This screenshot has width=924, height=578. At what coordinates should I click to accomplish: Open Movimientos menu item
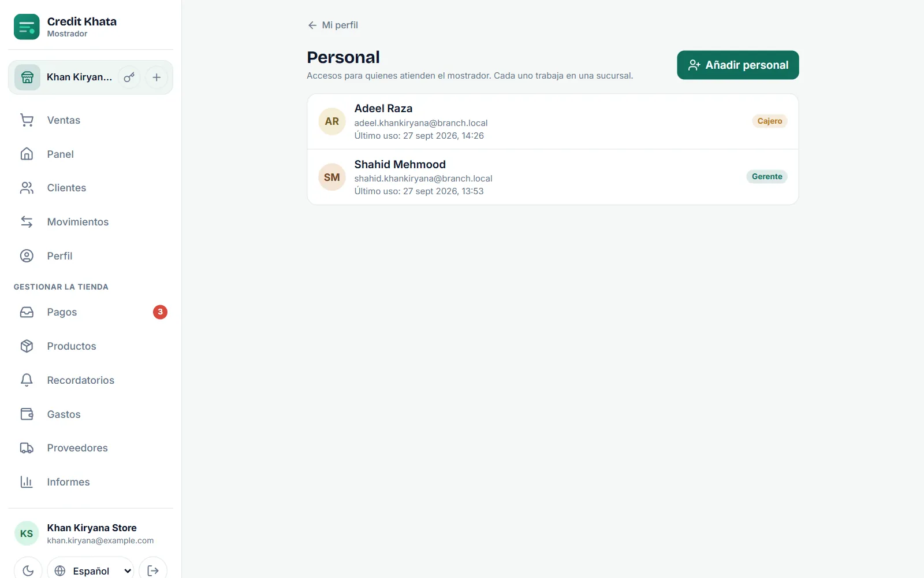pyautogui.click(x=91, y=222)
